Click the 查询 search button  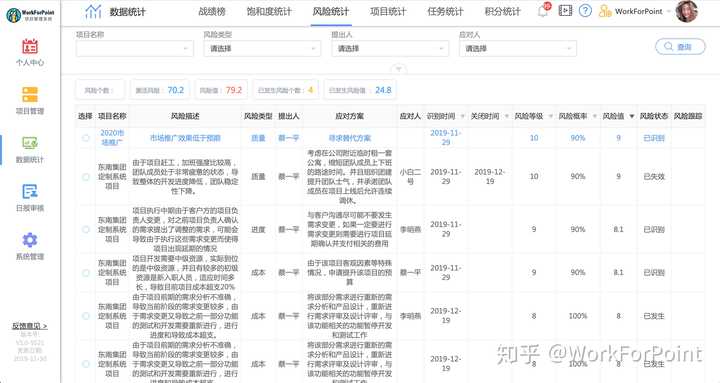680,46
